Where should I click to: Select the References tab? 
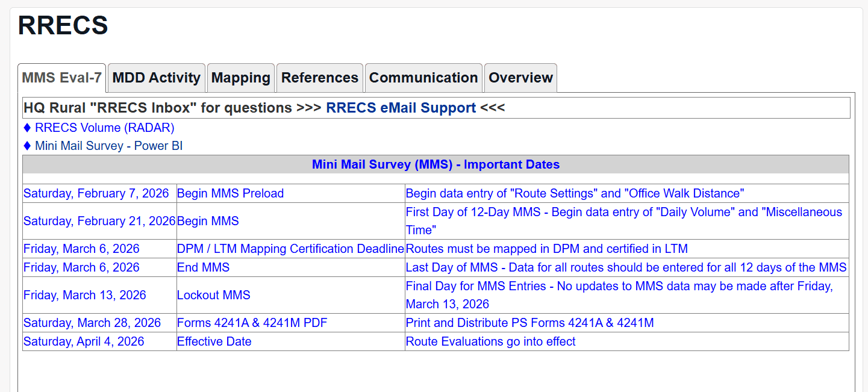[319, 78]
